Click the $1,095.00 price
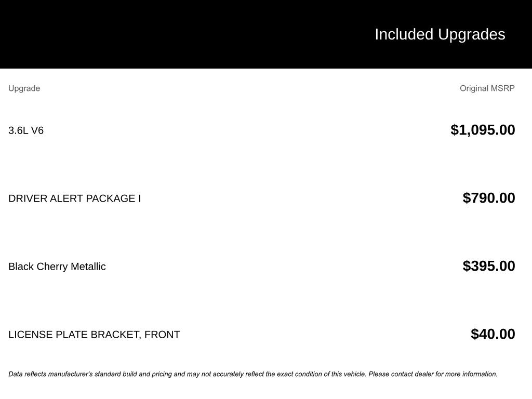This screenshot has width=532, height=399. pyautogui.click(x=483, y=130)
